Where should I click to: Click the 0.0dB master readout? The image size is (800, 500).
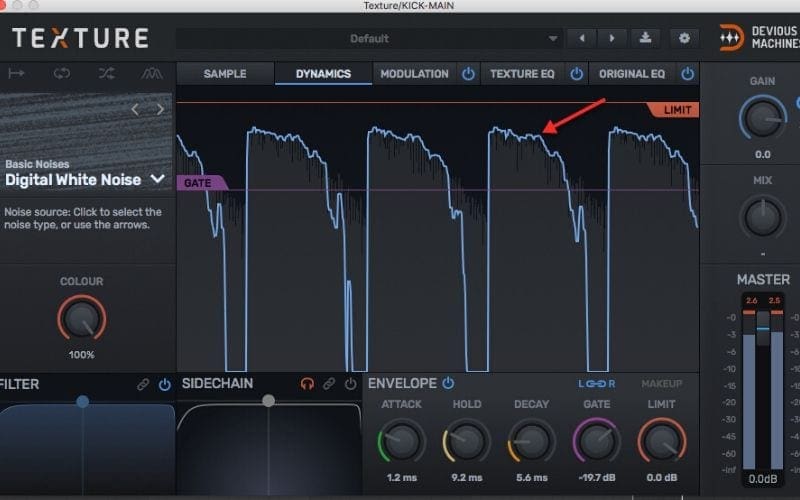click(x=763, y=479)
